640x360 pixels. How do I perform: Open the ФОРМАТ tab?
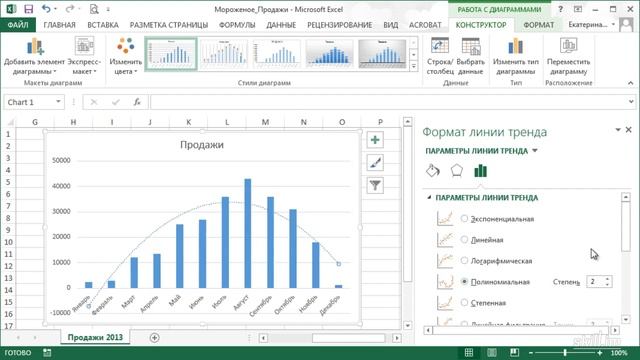pyautogui.click(x=539, y=25)
